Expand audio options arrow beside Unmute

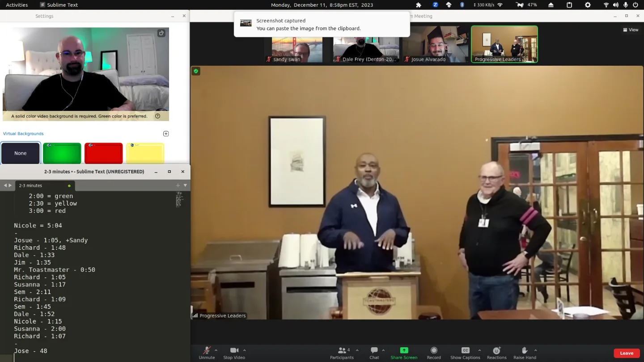point(216,350)
